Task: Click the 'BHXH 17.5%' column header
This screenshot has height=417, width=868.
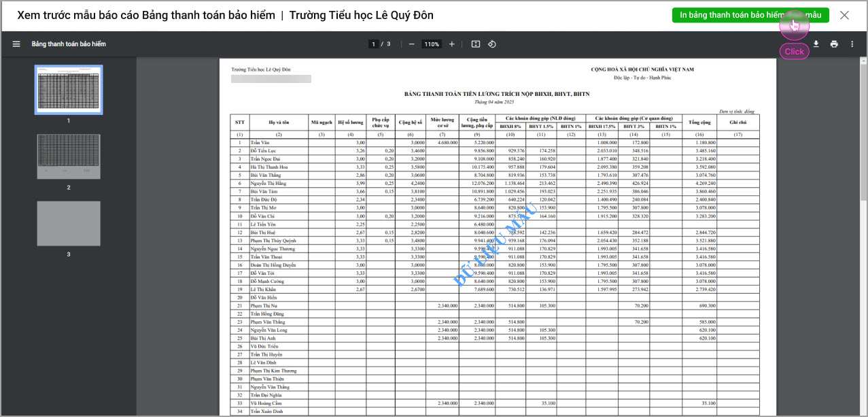Action: [x=602, y=127]
